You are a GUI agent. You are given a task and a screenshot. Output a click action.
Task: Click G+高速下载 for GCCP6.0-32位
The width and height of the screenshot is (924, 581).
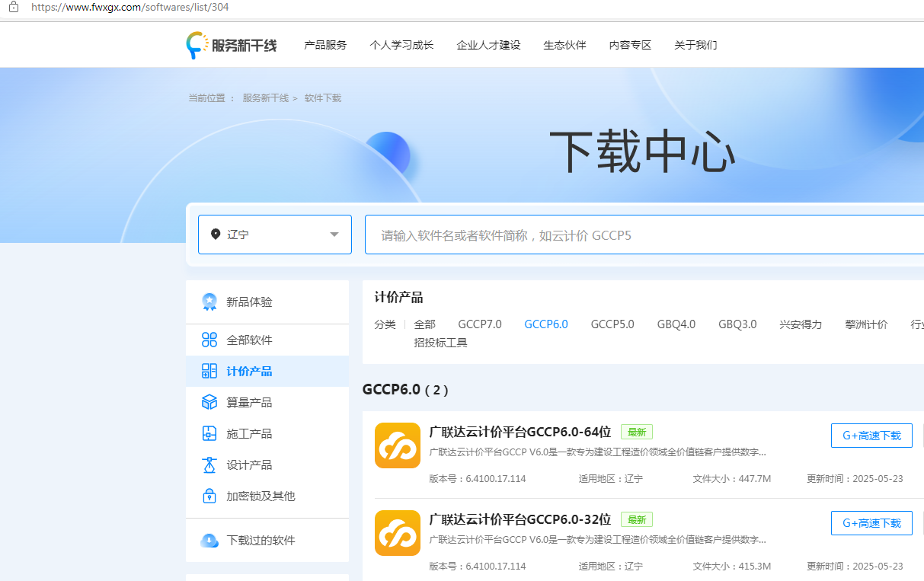click(871, 523)
